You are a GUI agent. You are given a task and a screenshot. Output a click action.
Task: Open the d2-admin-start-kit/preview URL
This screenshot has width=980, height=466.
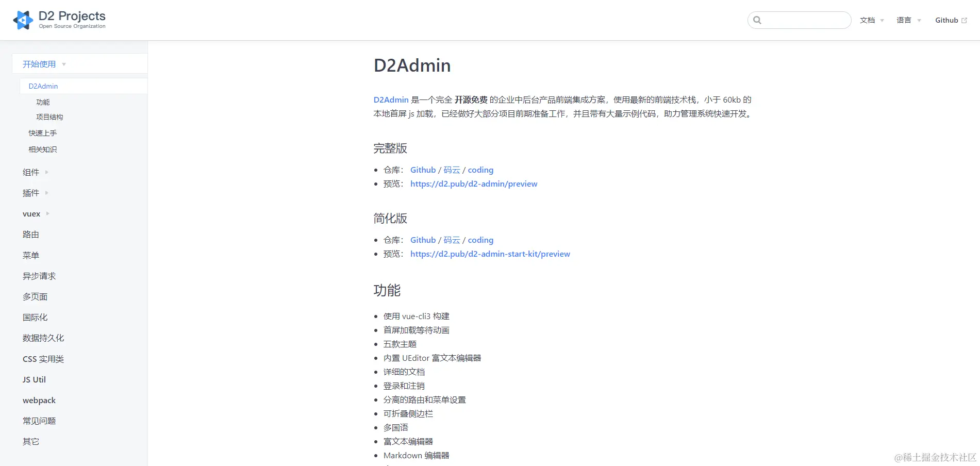(x=490, y=254)
